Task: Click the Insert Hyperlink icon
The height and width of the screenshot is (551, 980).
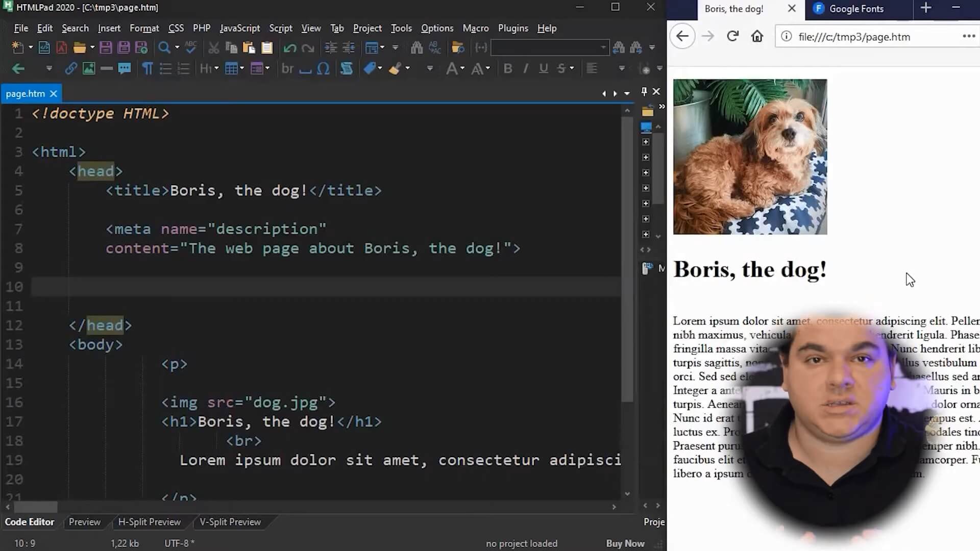Action: 71,68
